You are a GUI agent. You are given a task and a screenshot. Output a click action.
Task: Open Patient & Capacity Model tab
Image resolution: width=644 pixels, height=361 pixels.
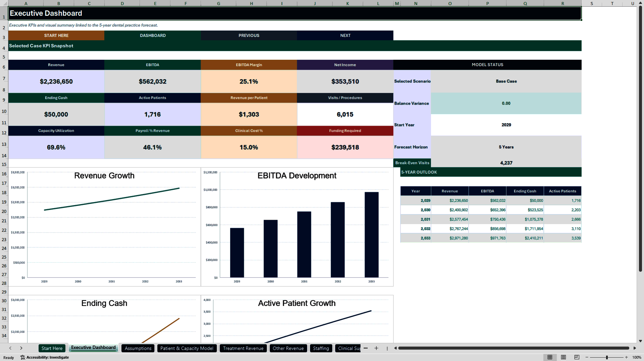187,348
